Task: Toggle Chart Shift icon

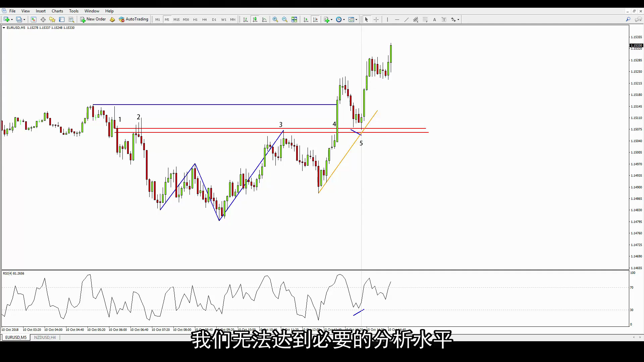Action: pyautogui.click(x=315, y=19)
